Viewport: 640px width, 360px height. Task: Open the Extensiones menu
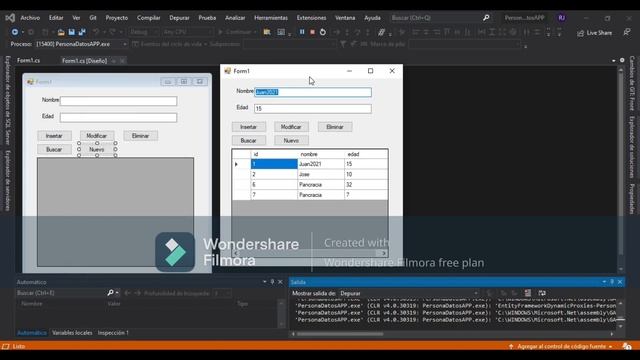[311, 18]
